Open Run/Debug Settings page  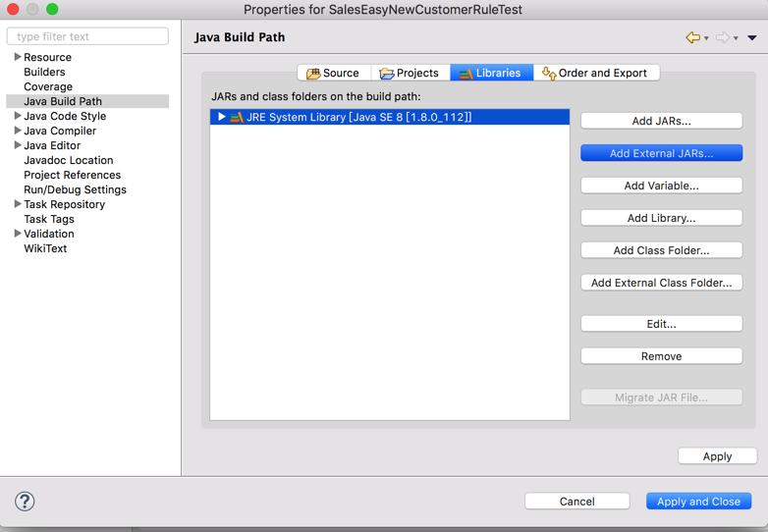(x=75, y=189)
